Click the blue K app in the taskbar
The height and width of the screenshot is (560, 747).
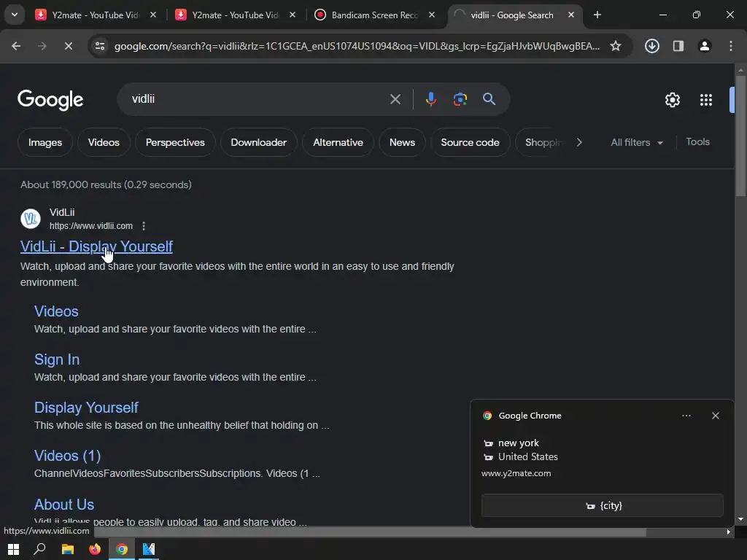pos(149,549)
